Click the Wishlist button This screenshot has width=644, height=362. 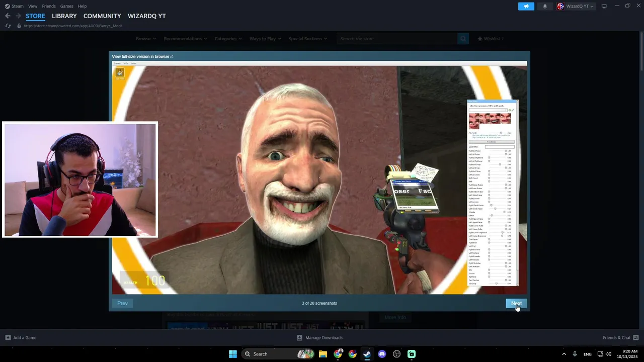tap(490, 39)
